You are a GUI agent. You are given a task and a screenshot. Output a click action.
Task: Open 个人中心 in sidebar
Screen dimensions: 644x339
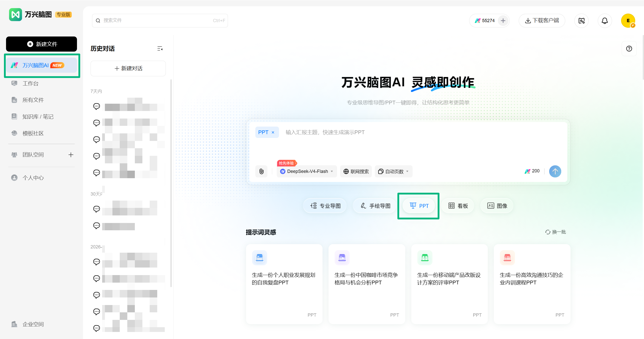(33, 178)
